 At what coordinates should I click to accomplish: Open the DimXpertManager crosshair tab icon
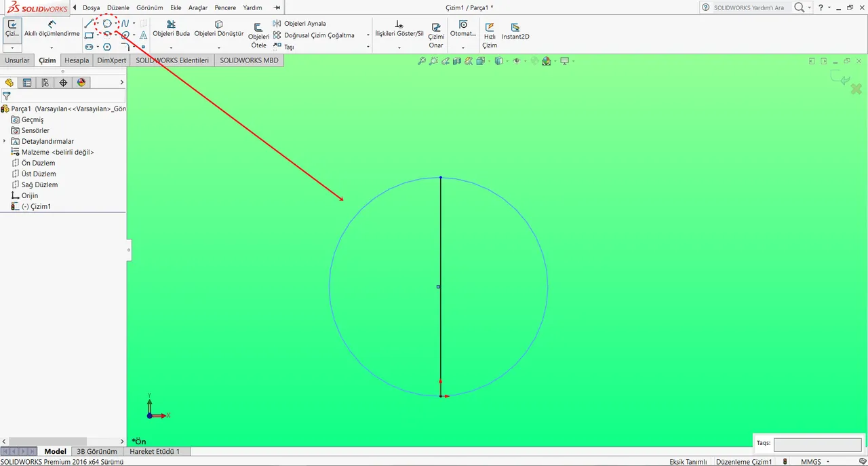coord(63,83)
